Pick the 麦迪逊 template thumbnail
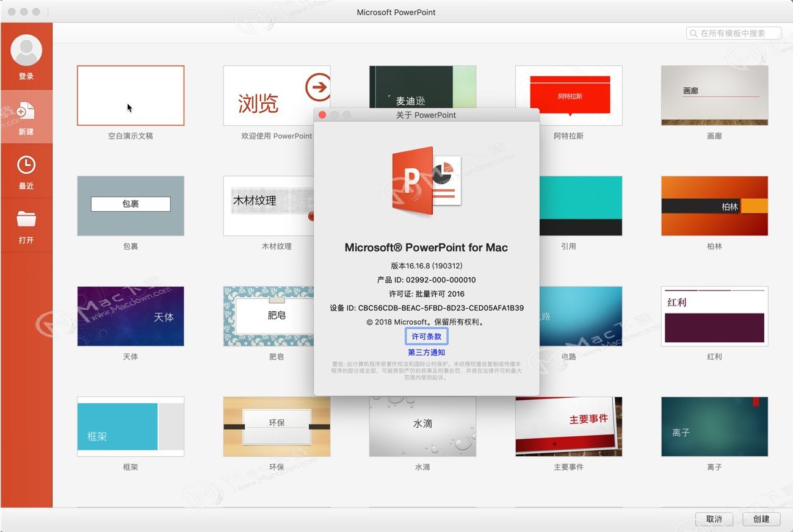Screen dimensions: 793x532 click(x=422, y=87)
